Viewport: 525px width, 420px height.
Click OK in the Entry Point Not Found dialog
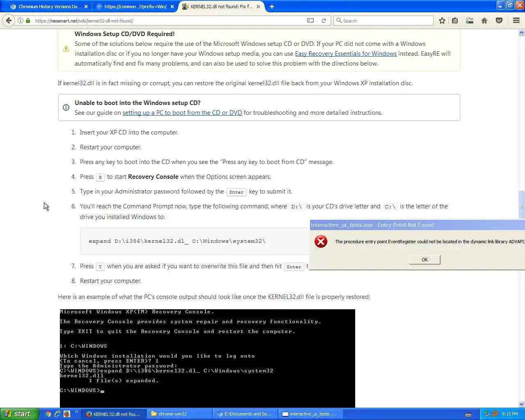pyautogui.click(x=425, y=260)
